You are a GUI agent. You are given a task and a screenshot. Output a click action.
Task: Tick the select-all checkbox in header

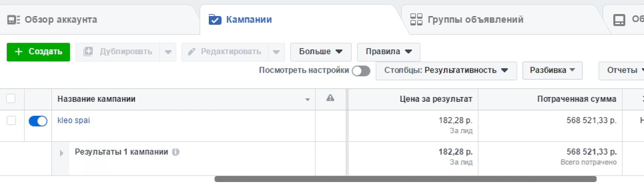point(11,99)
